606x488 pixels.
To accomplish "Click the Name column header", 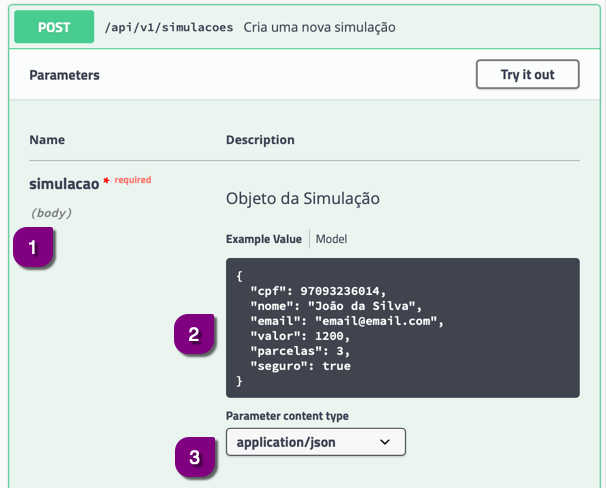I will click(47, 140).
